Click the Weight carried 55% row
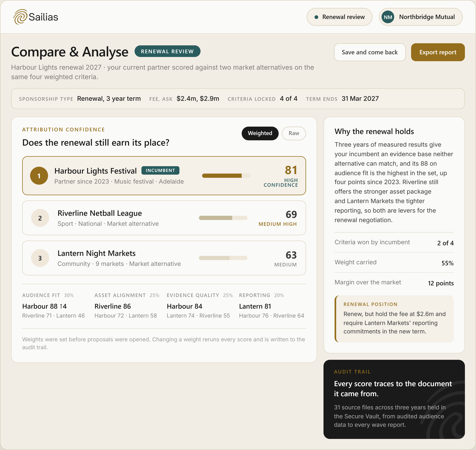Viewport: 476px width, 450px height. tap(394, 263)
